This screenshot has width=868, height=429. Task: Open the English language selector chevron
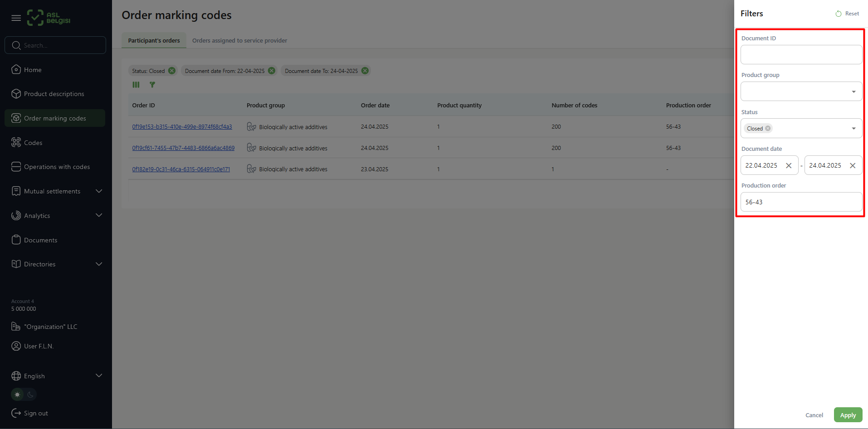pos(99,376)
